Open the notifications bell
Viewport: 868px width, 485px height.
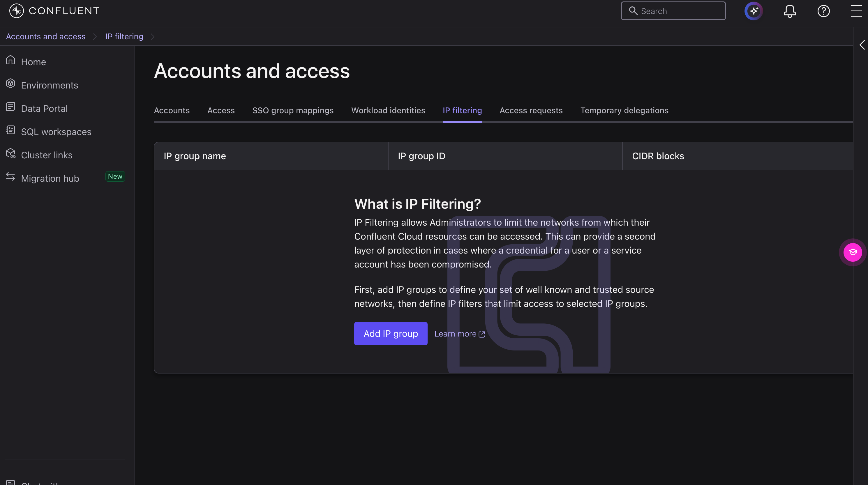point(789,11)
